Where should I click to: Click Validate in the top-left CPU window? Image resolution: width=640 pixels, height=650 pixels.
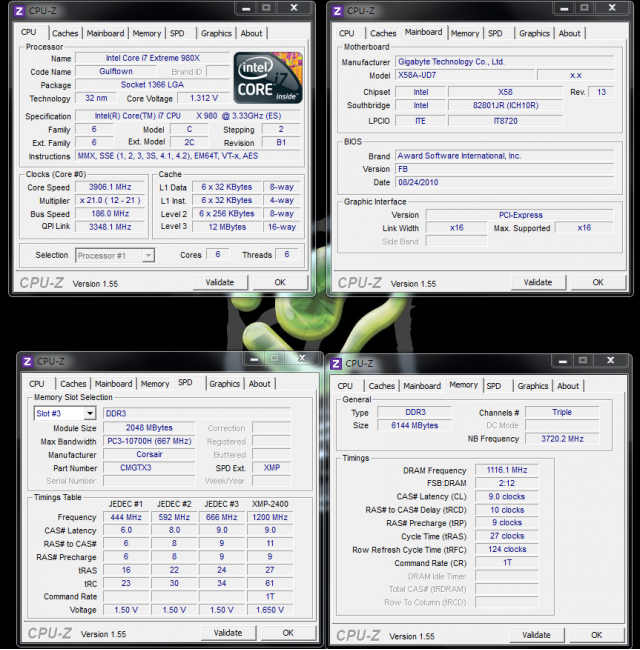pyautogui.click(x=220, y=282)
